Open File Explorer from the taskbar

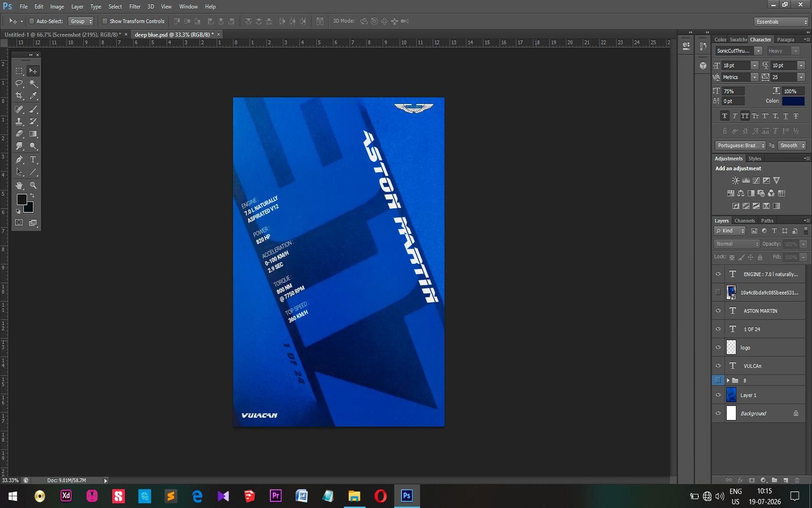coord(354,496)
